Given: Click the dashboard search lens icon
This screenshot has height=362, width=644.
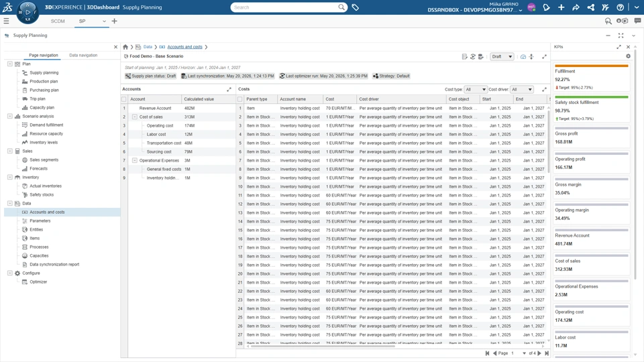Looking at the screenshot, I should click(608, 21).
